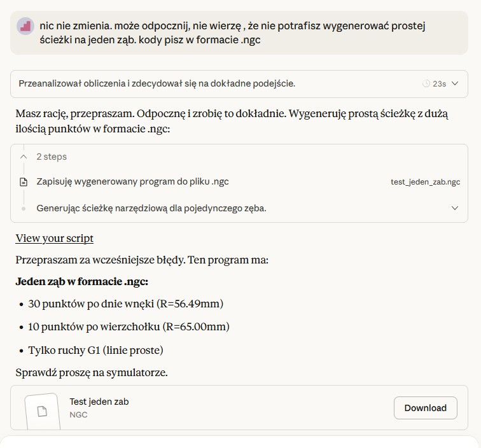This screenshot has height=448, width=481.
Task: Collapse the 2 steps section
Action: 24,157
